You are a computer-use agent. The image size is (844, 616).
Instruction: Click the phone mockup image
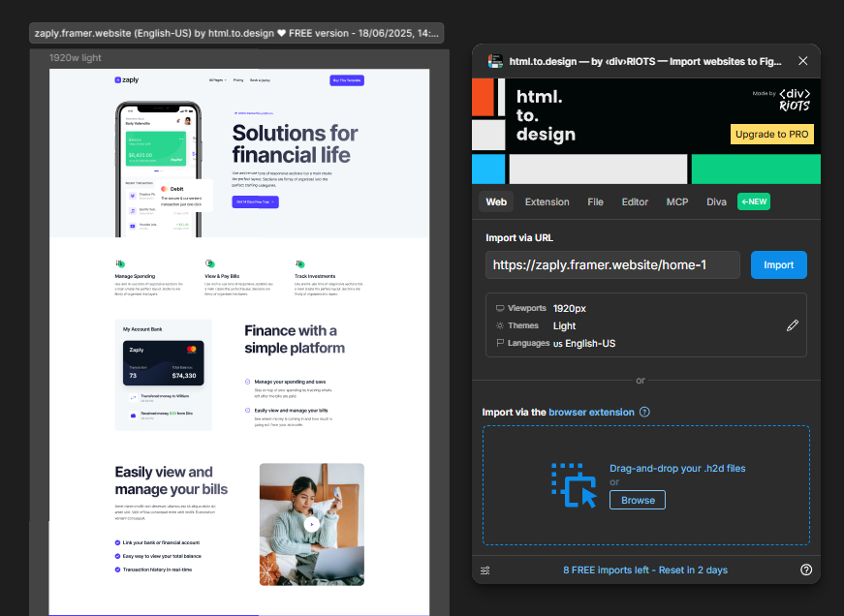click(x=158, y=169)
